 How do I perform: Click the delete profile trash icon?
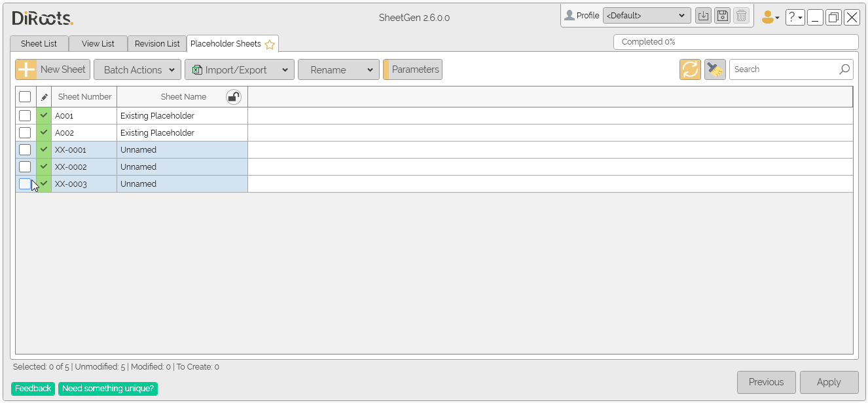tap(741, 16)
